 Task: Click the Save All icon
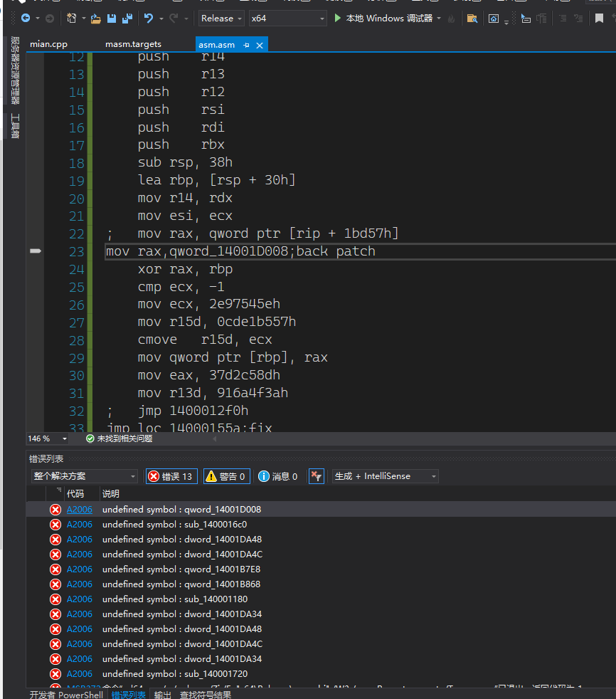pyautogui.click(x=127, y=19)
